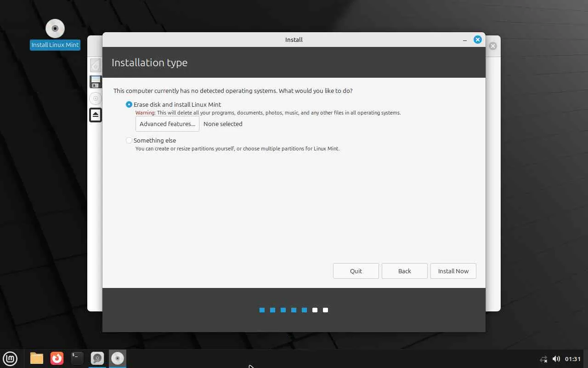Image resolution: width=588 pixels, height=368 pixels.
Task: Open the volume control in the tray
Action: 556,359
